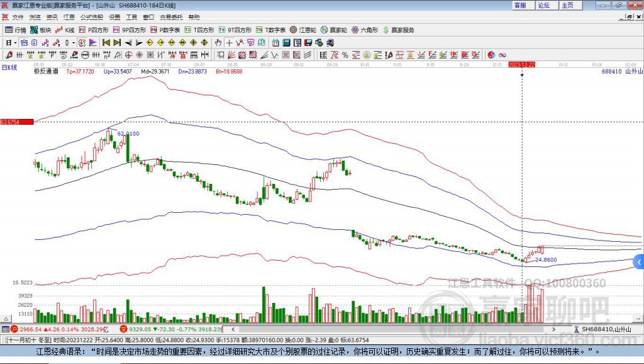Viewport: 644px width, 364px height.
Task: Open the T四方形 tool
Action: click(x=199, y=30)
